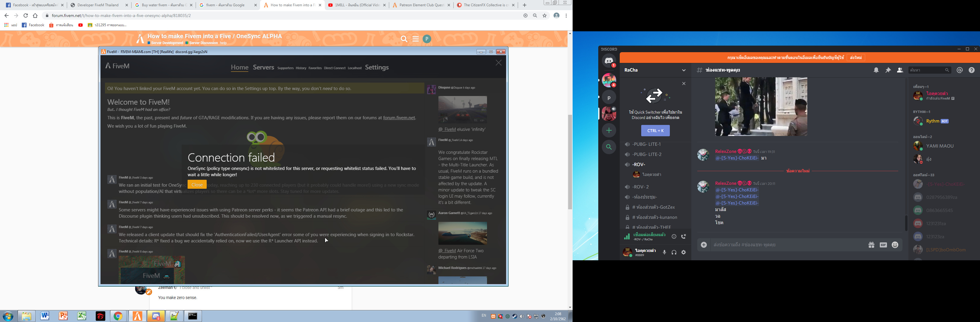Mute the microphone in Discord
The height and width of the screenshot is (322, 980).
[x=664, y=252]
